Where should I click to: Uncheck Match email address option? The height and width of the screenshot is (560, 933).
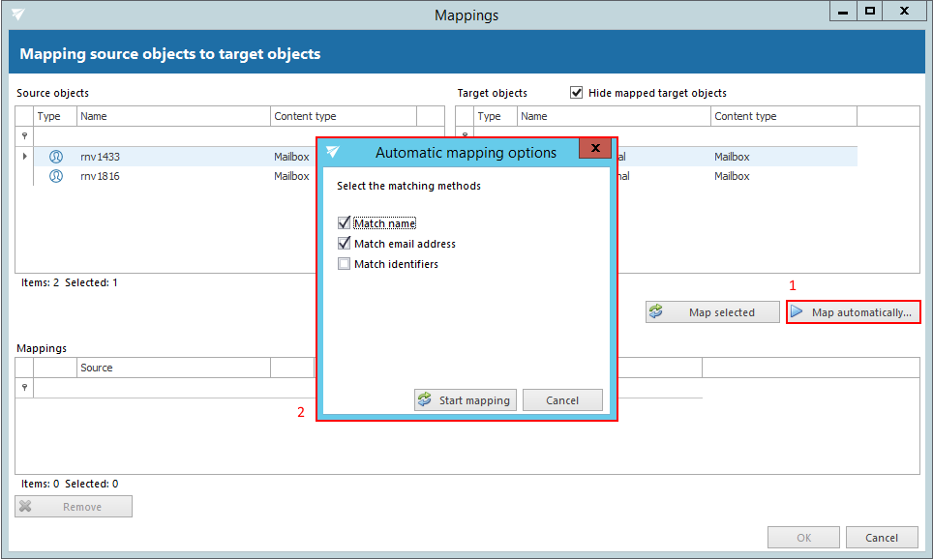click(344, 244)
